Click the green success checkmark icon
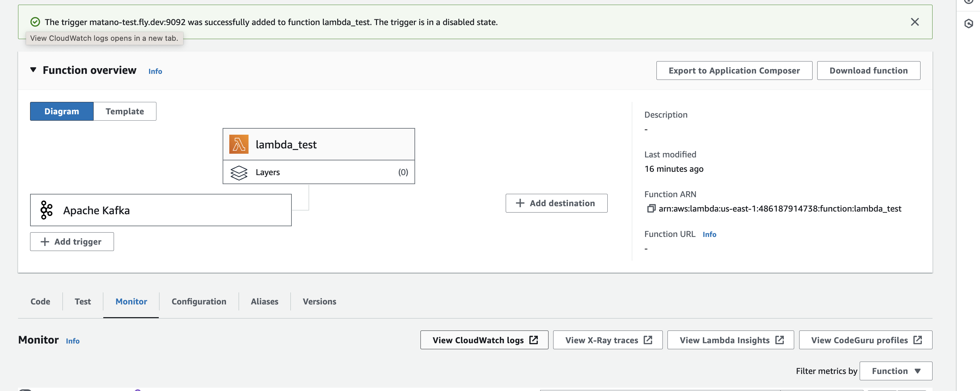The width and height of the screenshot is (980, 391). pos(35,22)
